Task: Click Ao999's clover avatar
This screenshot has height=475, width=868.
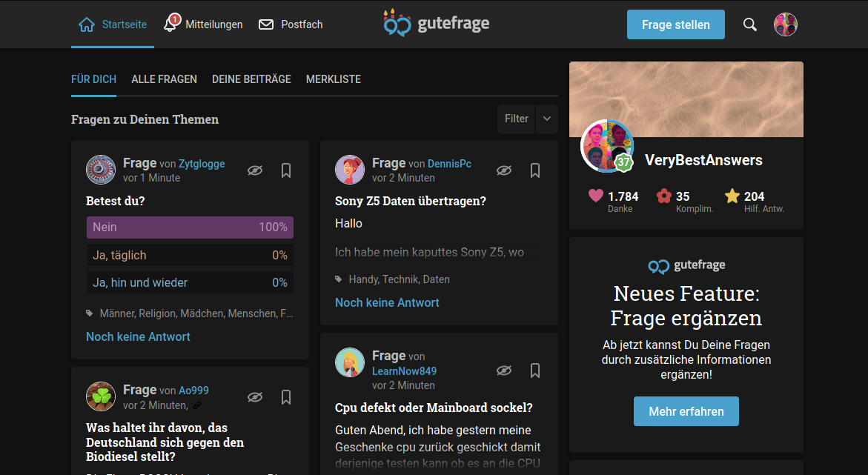Action: click(x=101, y=396)
